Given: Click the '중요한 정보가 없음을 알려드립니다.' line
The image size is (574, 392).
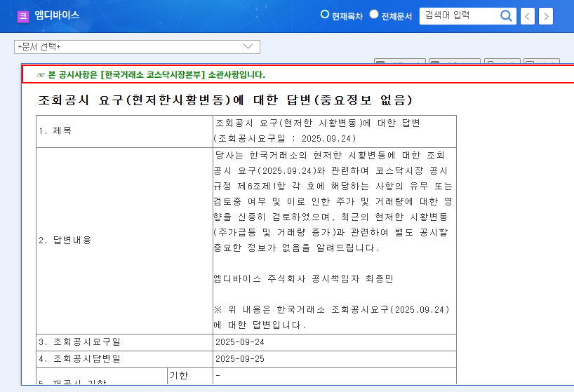Looking at the screenshot, I should 297,248.
